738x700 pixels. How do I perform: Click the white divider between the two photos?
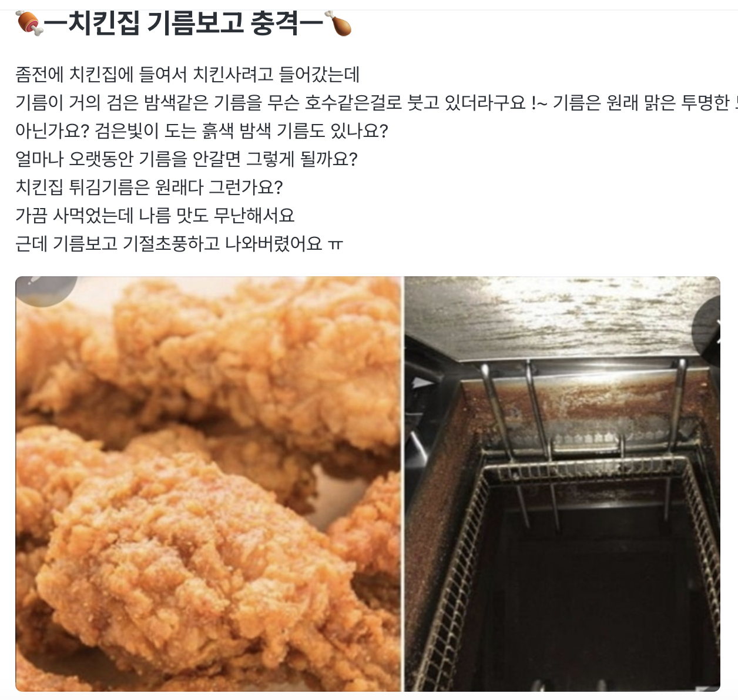[x=404, y=484]
